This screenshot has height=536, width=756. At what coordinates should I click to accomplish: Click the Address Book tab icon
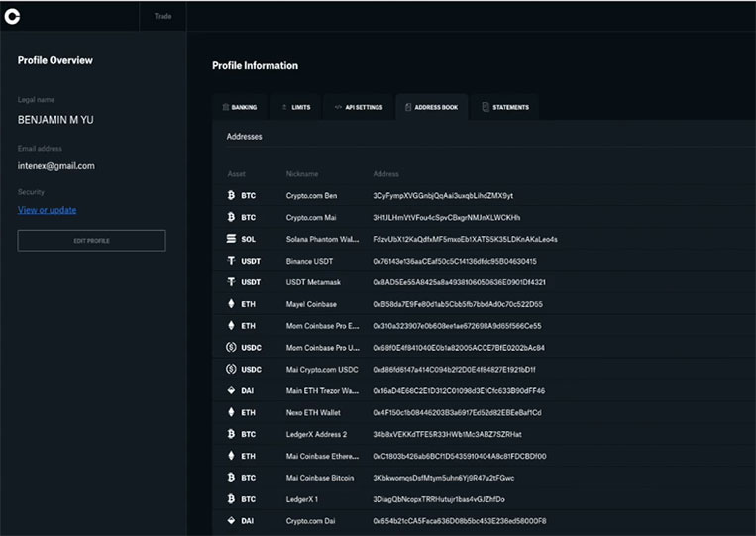pos(408,107)
